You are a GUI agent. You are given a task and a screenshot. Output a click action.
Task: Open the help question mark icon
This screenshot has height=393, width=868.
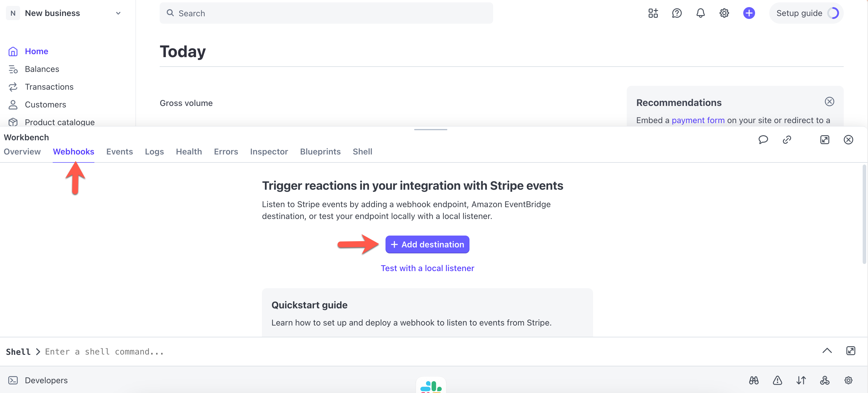[x=677, y=13]
